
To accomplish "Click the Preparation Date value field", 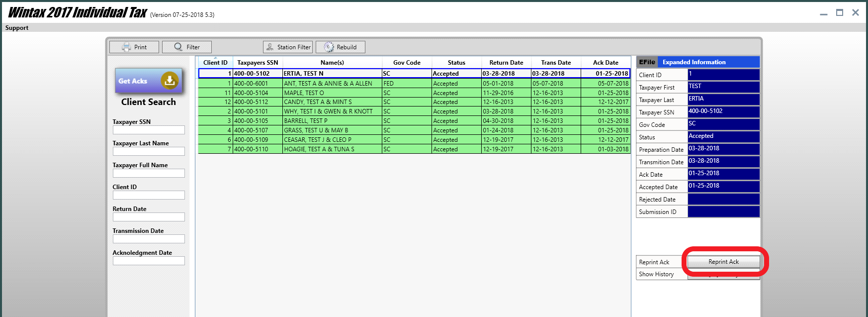I will pos(723,149).
